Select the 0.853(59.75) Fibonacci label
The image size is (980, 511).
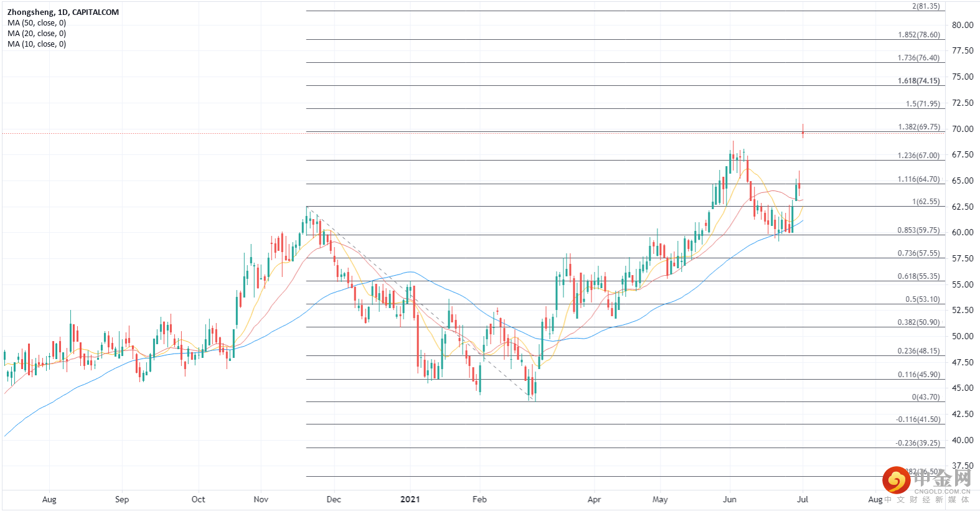coord(919,230)
